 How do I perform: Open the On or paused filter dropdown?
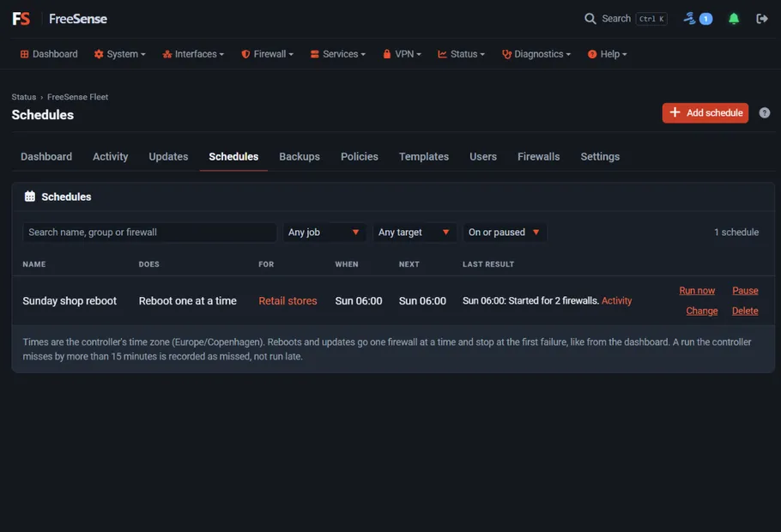click(x=505, y=233)
